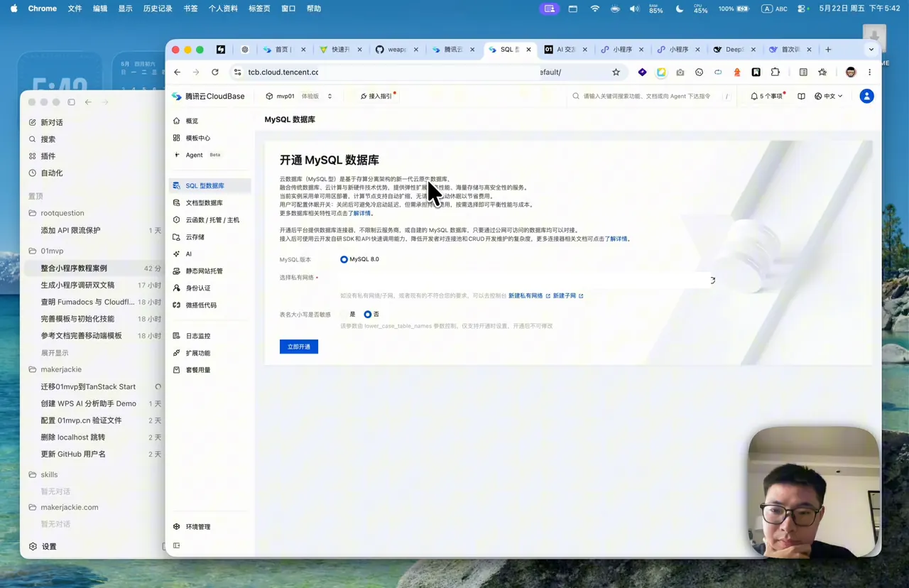Select MySQL 8.0 version radio button
Image resolution: width=909 pixels, height=588 pixels.
pyautogui.click(x=344, y=259)
